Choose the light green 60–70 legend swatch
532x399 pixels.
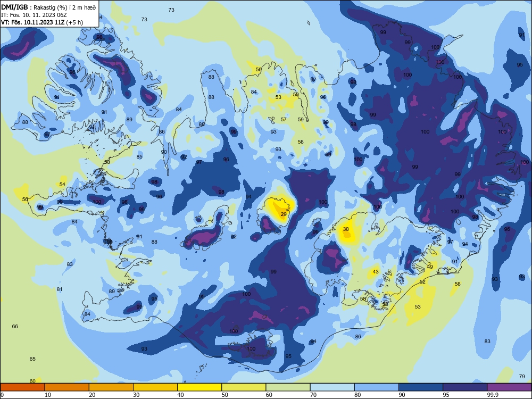(288, 387)
